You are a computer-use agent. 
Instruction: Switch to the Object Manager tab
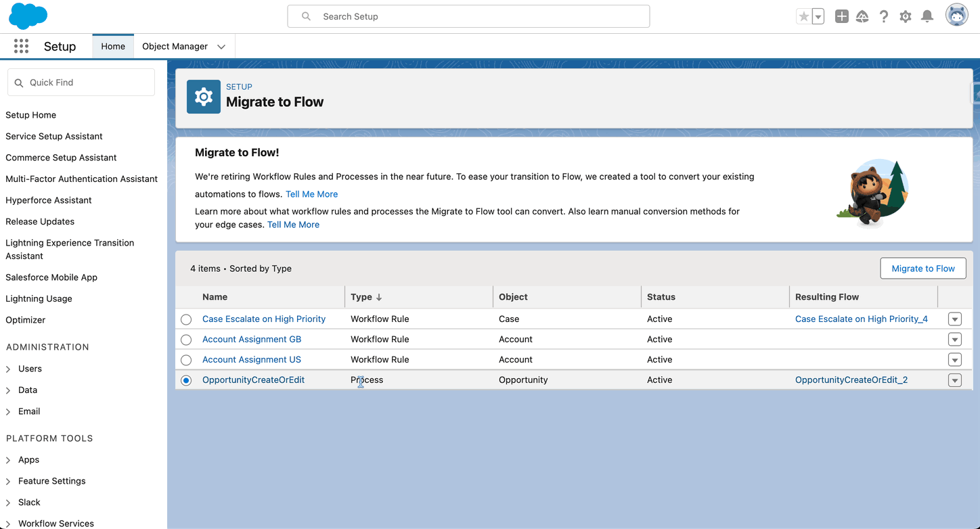click(x=176, y=46)
